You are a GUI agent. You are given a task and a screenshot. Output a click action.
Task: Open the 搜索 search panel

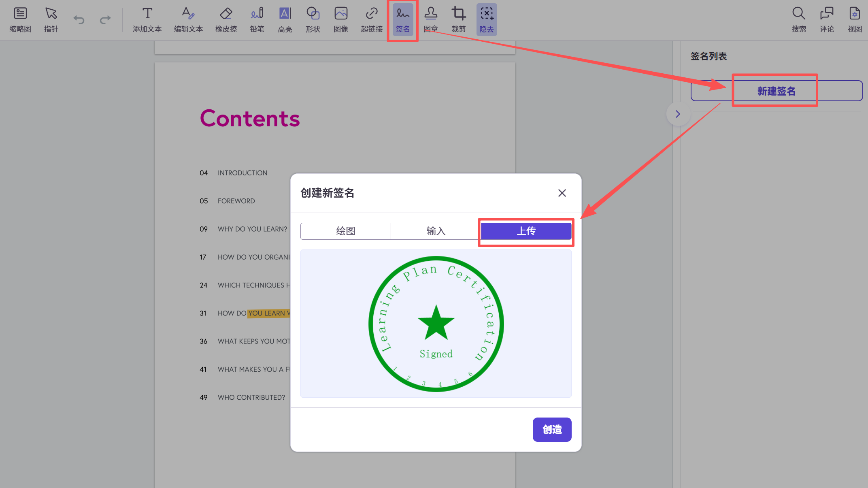click(x=798, y=19)
